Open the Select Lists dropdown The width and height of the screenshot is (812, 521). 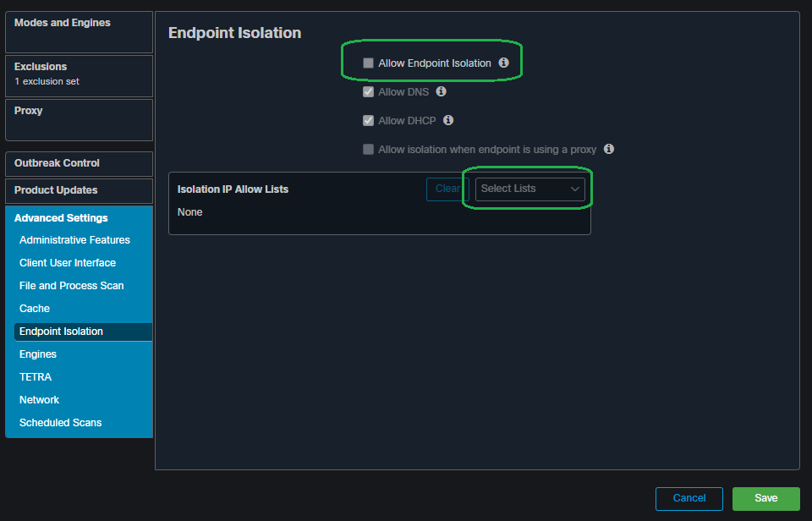tap(529, 189)
